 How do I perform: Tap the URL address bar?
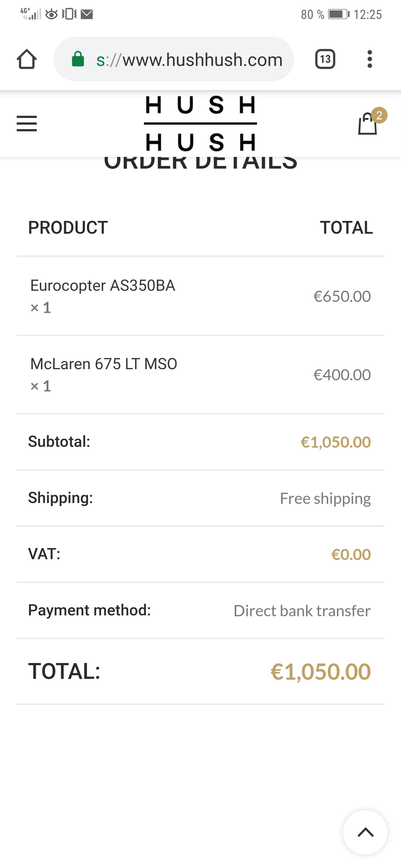click(189, 60)
